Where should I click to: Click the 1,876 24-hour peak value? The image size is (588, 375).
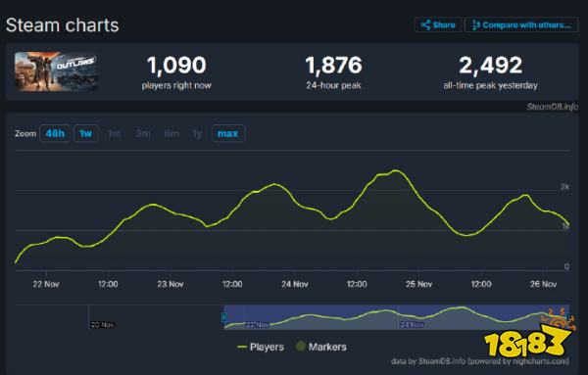tap(333, 65)
